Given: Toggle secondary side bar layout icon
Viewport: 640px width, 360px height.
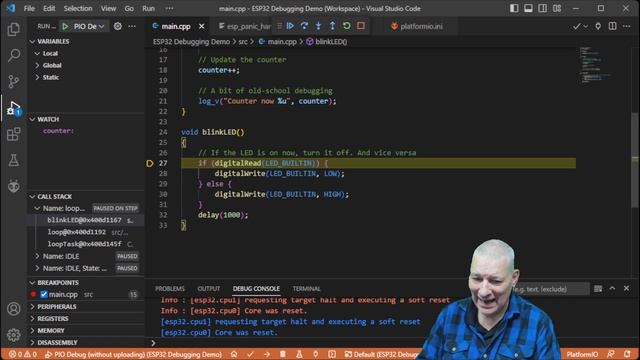Looking at the screenshot, I should pyautogui.click(x=542, y=8).
